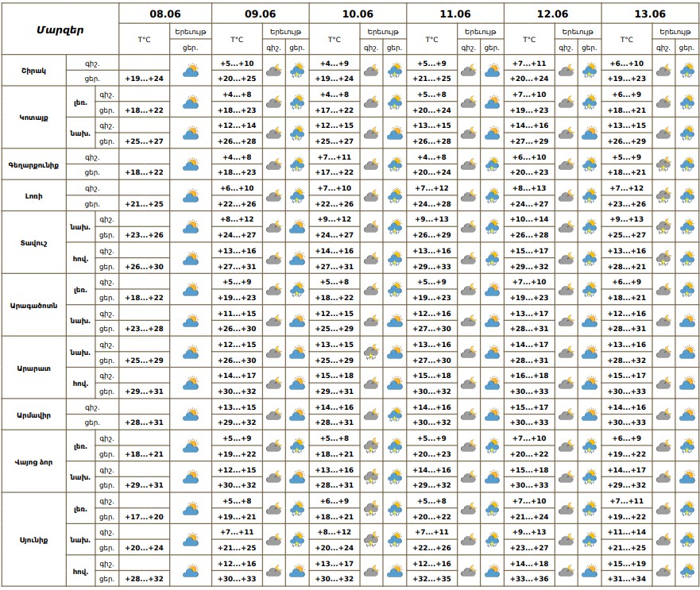The height and width of the screenshot is (590, 700).
Task: Click the Մարզեր table header
Action: 60,29
